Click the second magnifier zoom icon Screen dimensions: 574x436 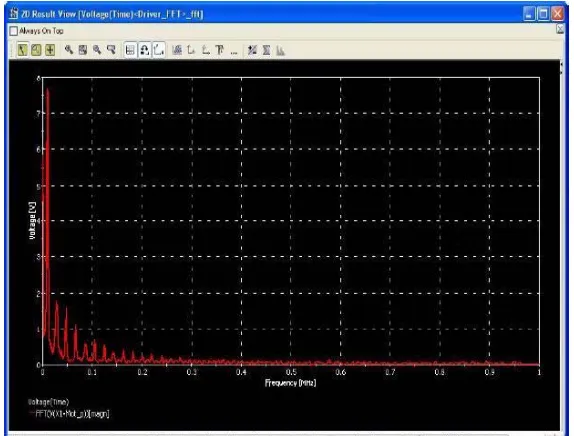coord(97,50)
